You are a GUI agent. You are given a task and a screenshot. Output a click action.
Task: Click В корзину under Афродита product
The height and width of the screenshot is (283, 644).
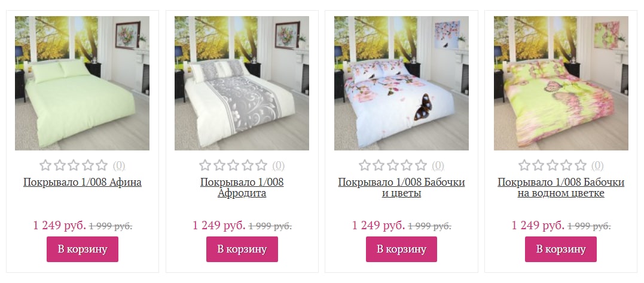click(242, 249)
